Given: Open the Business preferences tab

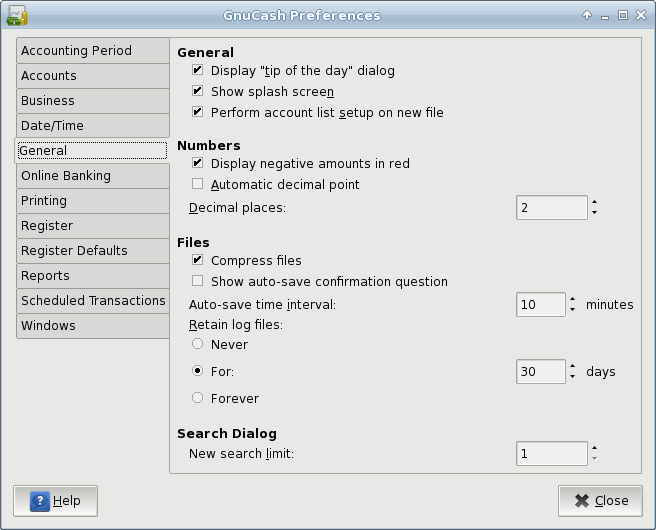Looking at the screenshot, I should 93,101.
